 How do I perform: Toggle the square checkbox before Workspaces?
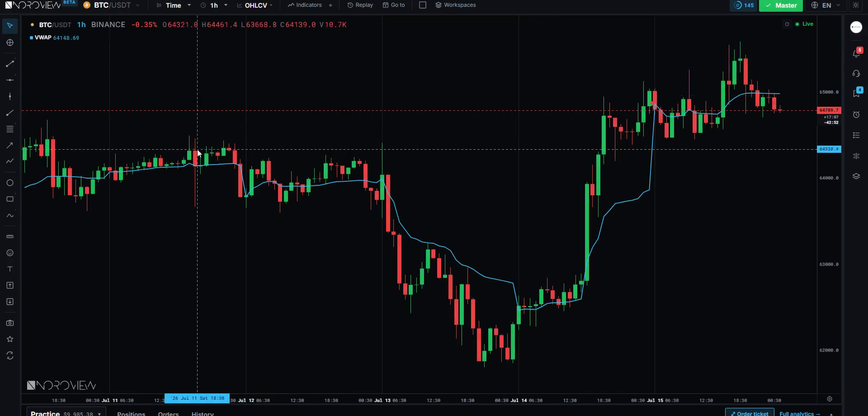tap(423, 5)
